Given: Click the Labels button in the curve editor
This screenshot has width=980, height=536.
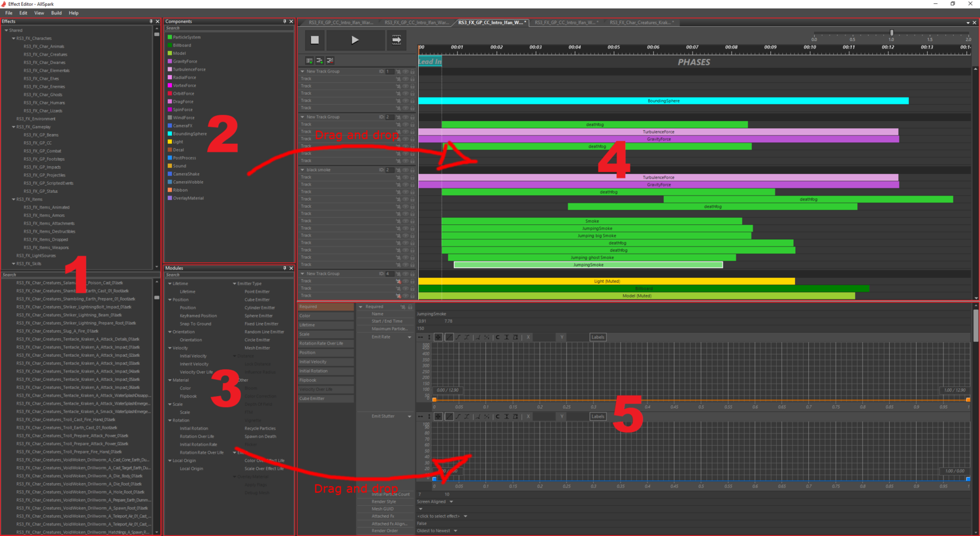Looking at the screenshot, I should (598, 337).
